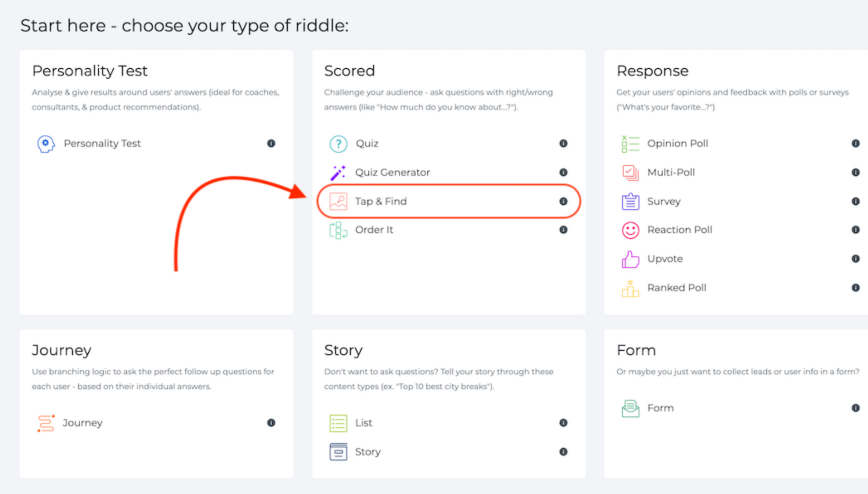Click the Survey clipboard icon

tap(630, 202)
